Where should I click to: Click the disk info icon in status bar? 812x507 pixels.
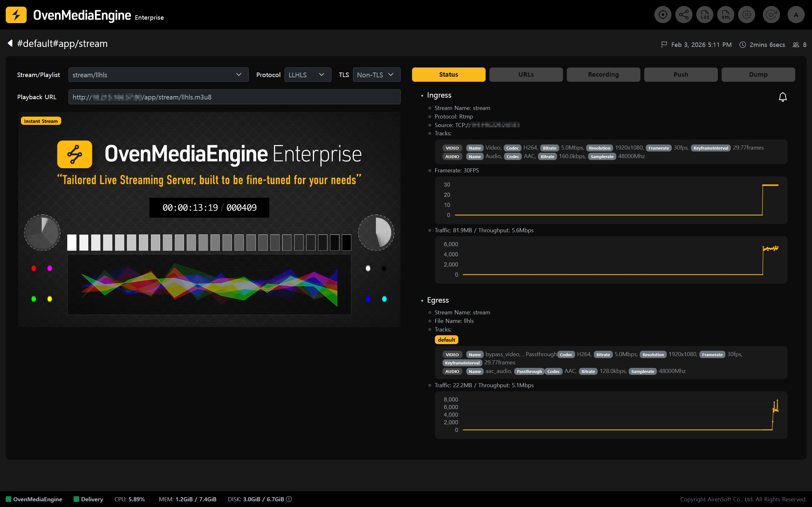pyautogui.click(x=289, y=499)
